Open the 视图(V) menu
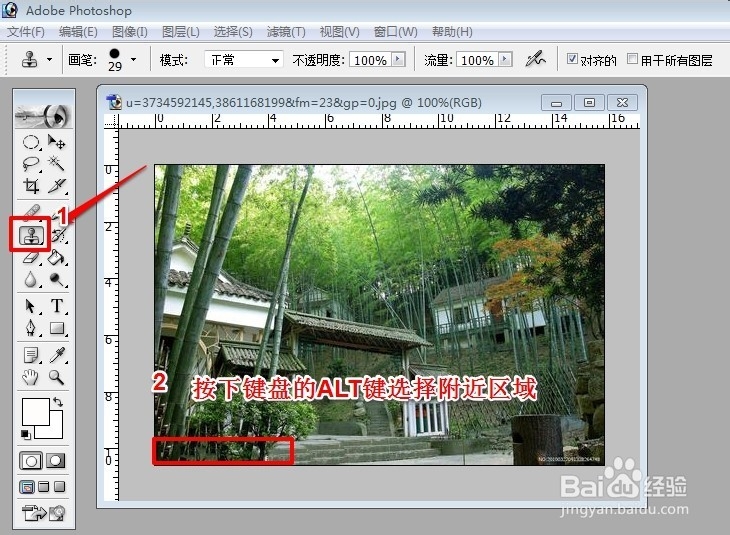Screen dimensions: 730x535 pos(339,32)
